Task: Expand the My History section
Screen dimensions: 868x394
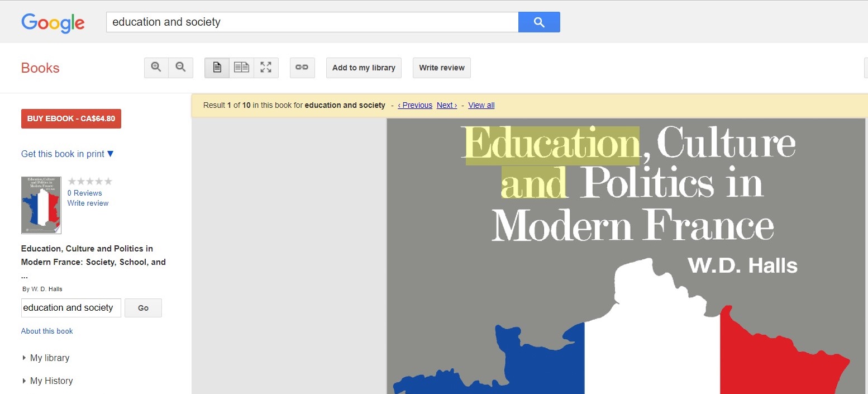Action: pyautogui.click(x=52, y=381)
